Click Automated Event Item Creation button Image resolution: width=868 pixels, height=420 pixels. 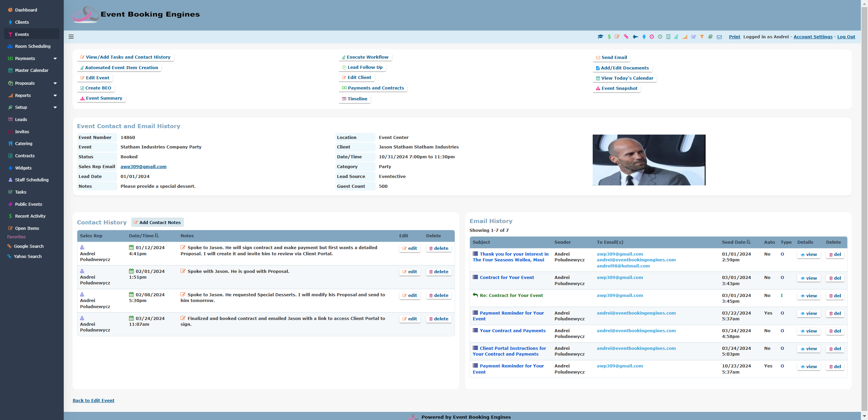click(x=119, y=67)
